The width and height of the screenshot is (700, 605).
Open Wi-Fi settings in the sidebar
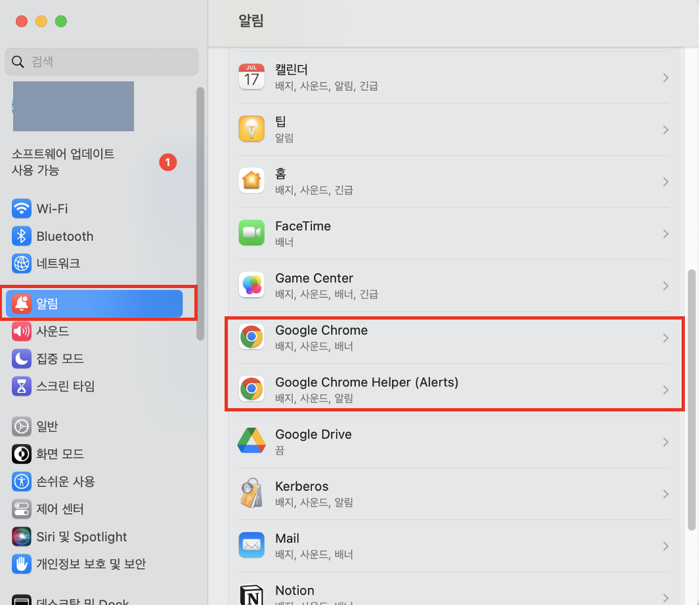click(x=94, y=209)
